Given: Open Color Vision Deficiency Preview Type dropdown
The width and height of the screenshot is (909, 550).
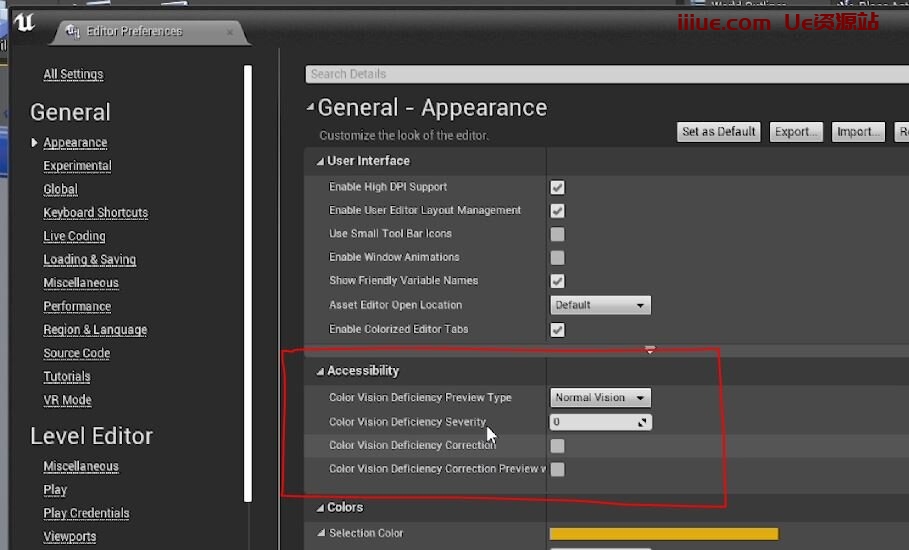Looking at the screenshot, I should click(x=600, y=398).
